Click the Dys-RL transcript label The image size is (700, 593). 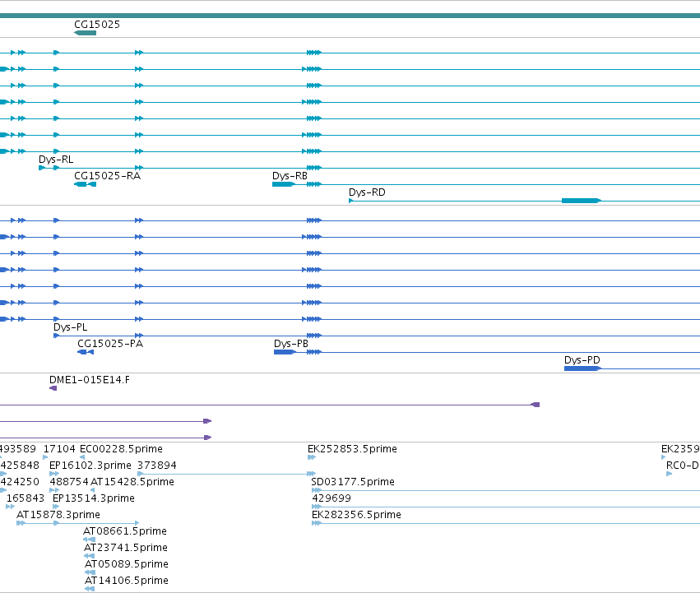56,160
